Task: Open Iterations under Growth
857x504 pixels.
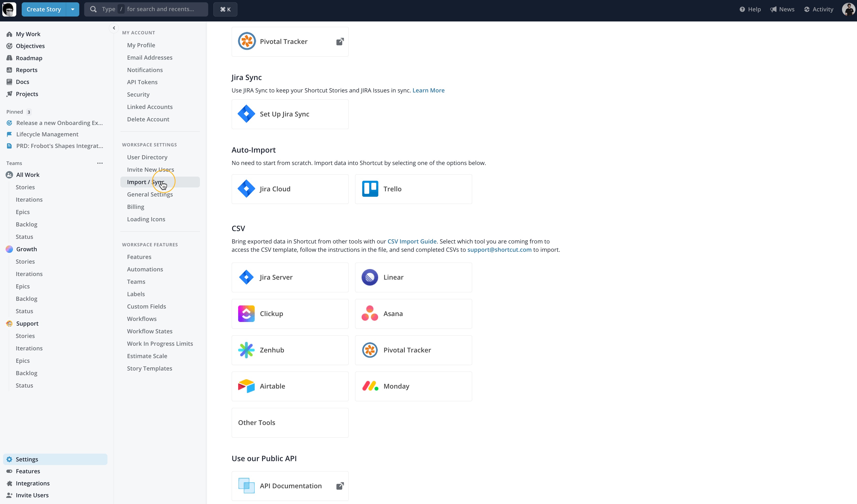Action: (29, 274)
